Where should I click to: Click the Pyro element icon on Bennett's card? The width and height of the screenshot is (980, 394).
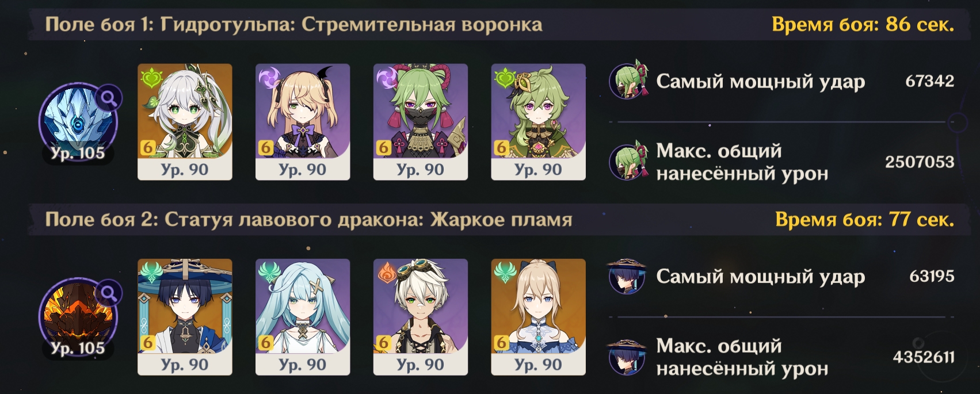tap(387, 272)
